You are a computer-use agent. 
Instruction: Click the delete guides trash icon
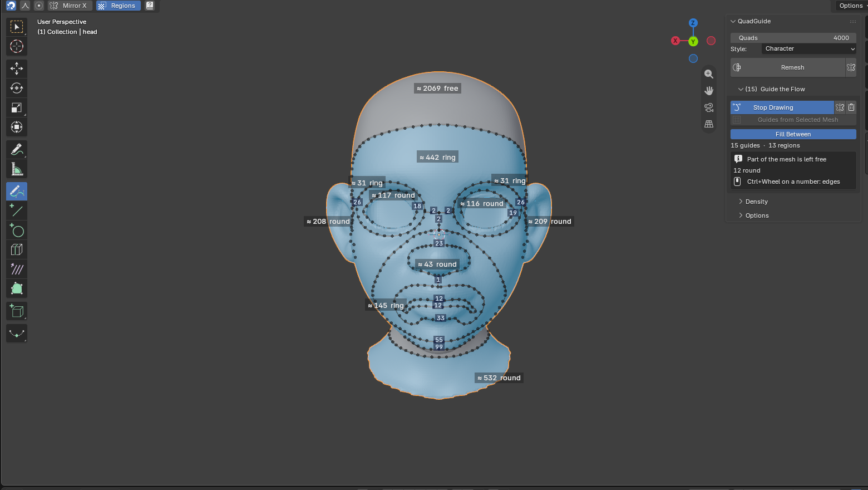pyautogui.click(x=851, y=107)
